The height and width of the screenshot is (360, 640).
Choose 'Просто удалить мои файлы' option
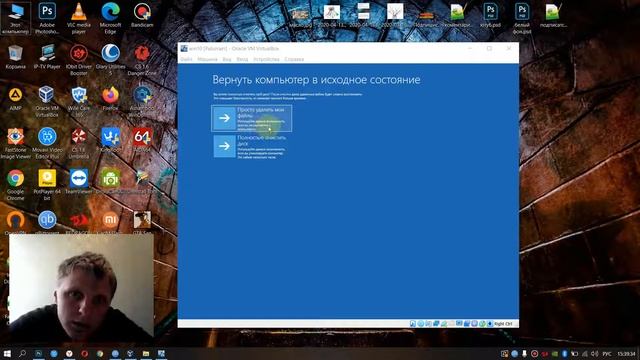pos(251,118)
